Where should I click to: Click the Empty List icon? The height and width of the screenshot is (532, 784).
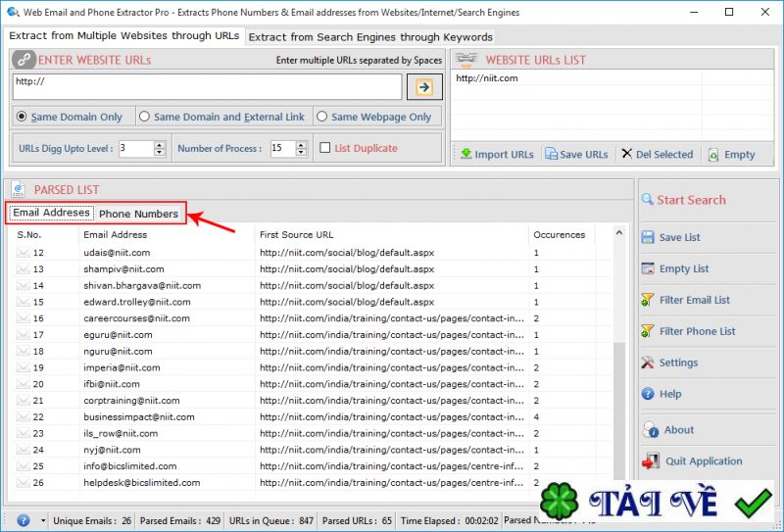(x=648, y=268)
